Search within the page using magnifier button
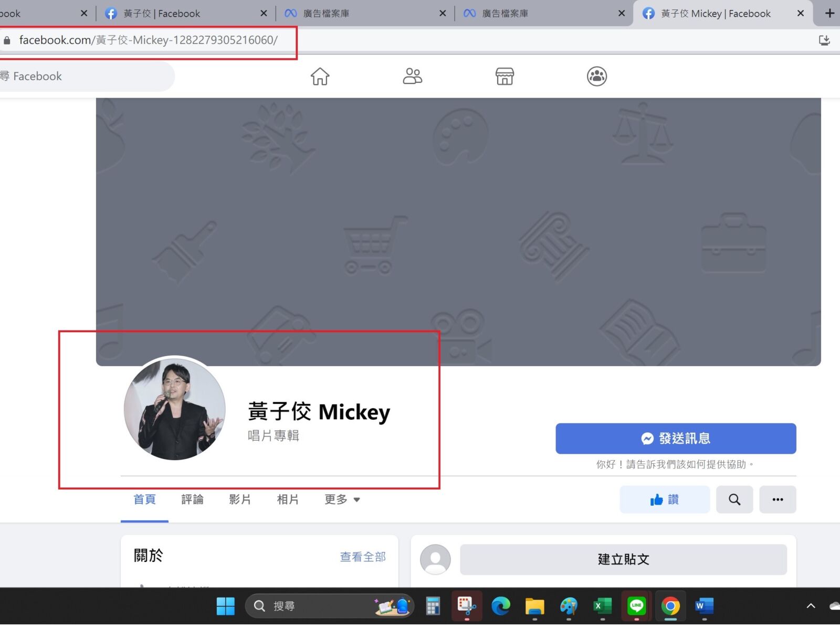 (734, 499)
